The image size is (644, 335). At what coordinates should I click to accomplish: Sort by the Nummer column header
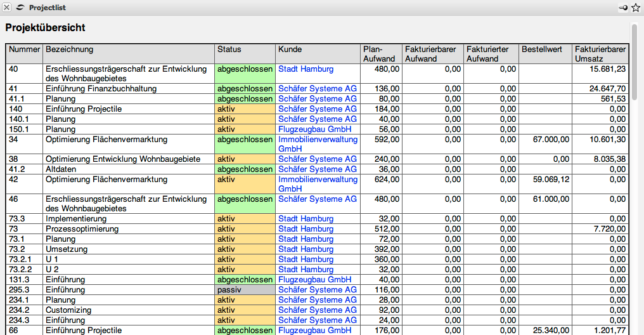[24, 49]
